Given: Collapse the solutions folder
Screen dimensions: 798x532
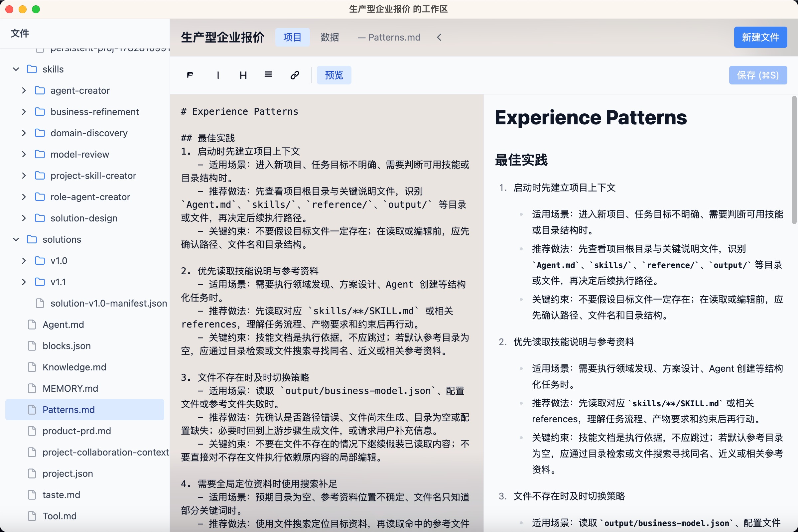Looking at the screenshot, I should (x=16, y=239).
